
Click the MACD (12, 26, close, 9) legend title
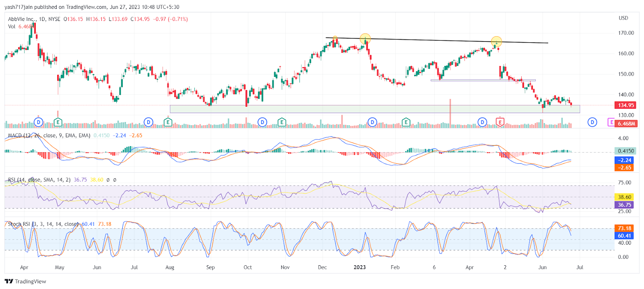pyautogui.click(x=49, y=135)
